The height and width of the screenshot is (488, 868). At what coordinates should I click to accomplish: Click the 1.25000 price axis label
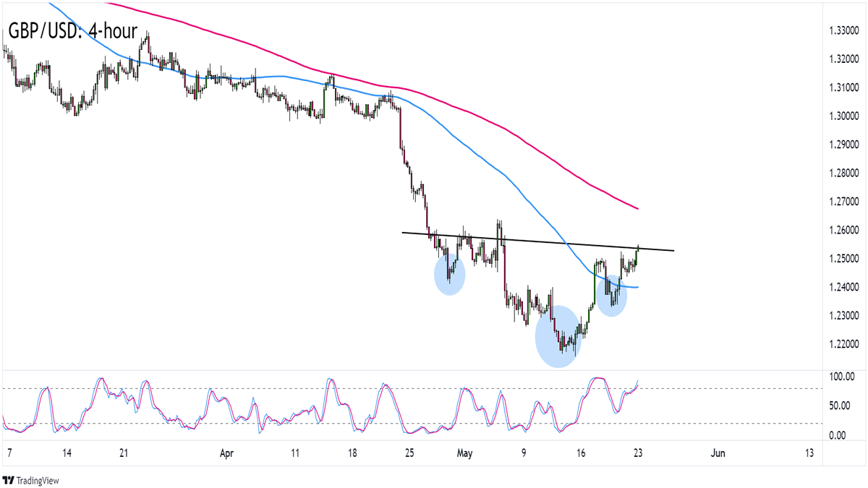845,260
